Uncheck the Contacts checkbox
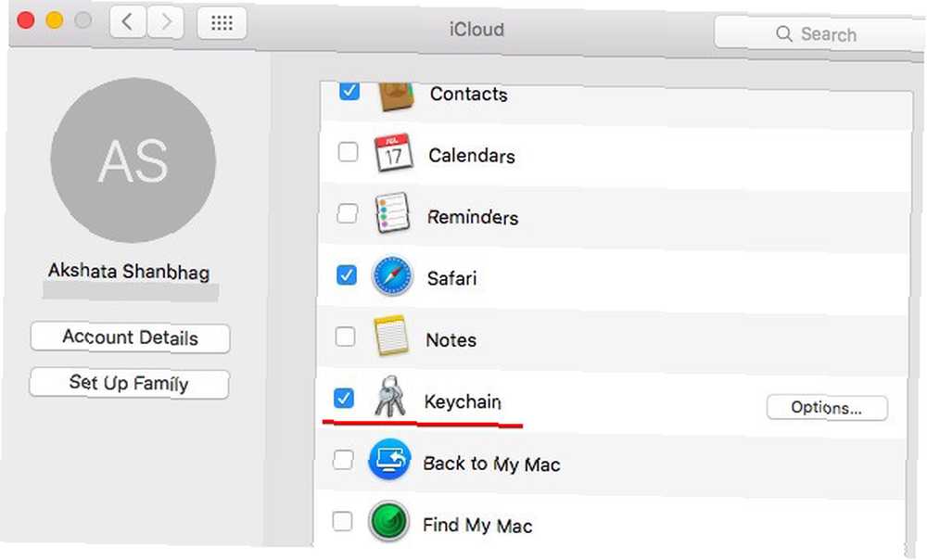 coord(349,91)
